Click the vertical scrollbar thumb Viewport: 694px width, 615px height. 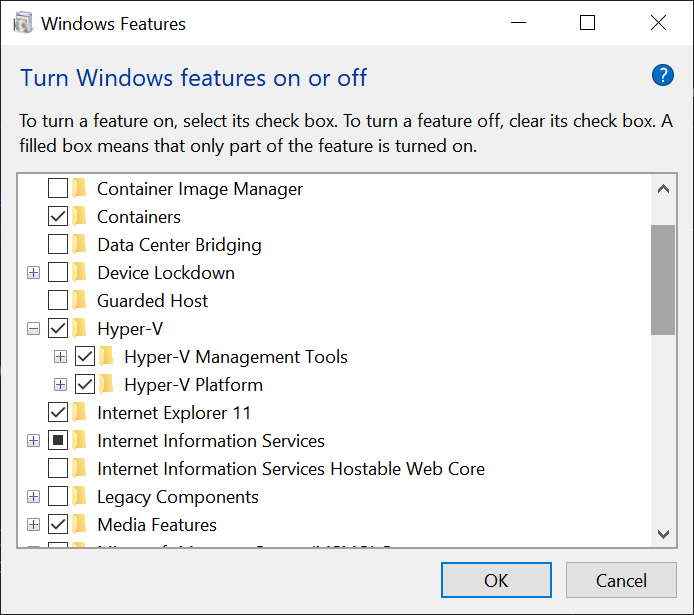[x=662, y=280]
